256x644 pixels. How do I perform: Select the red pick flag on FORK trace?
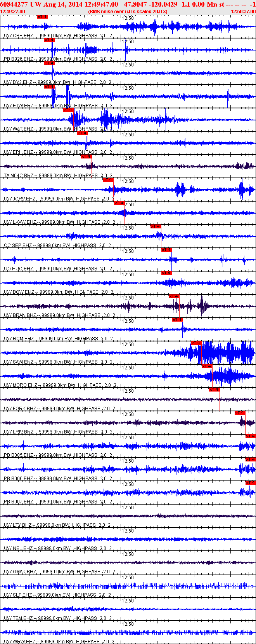pyautogui.click(x=214, y=390)
